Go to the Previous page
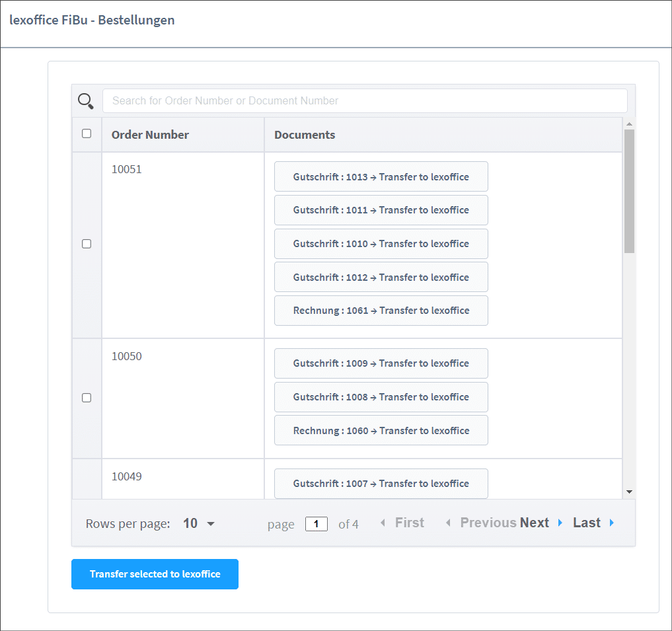Screen dimensions: 672x631 tap(481, 523)
